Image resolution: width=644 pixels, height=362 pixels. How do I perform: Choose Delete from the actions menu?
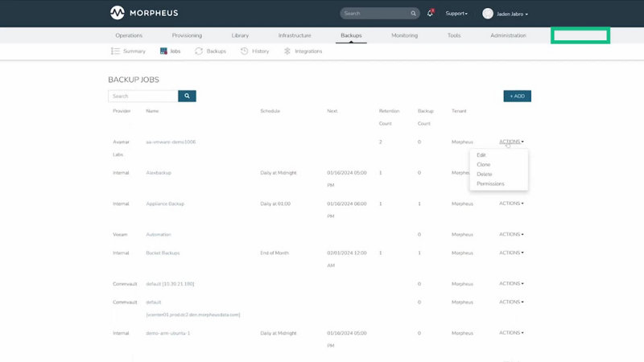click(x=485, y=174)
